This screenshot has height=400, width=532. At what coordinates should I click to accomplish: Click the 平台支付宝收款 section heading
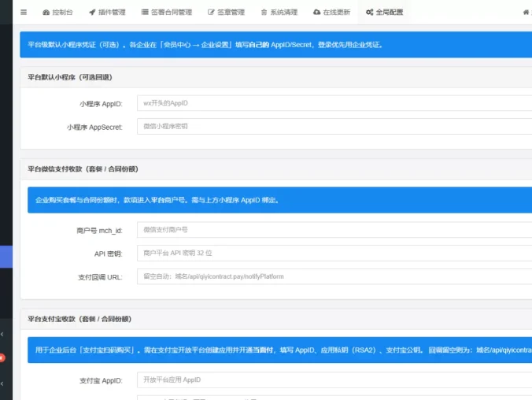tap(79, 319)
